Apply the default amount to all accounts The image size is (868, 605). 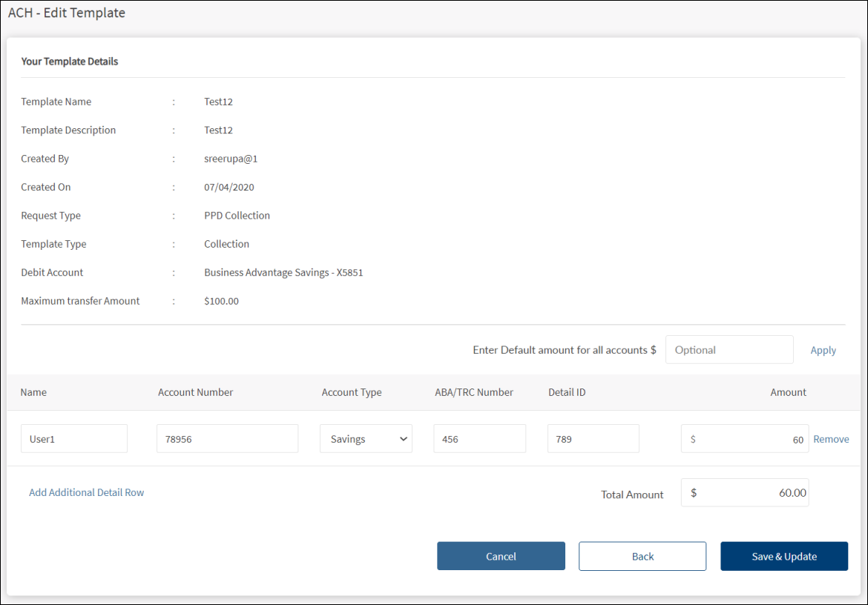point(823,350)
